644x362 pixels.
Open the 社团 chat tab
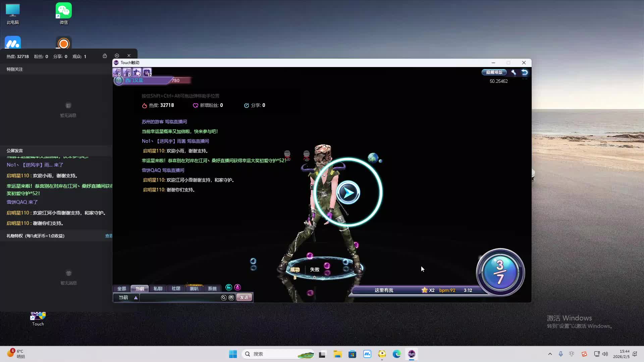(x=176, y=289)
